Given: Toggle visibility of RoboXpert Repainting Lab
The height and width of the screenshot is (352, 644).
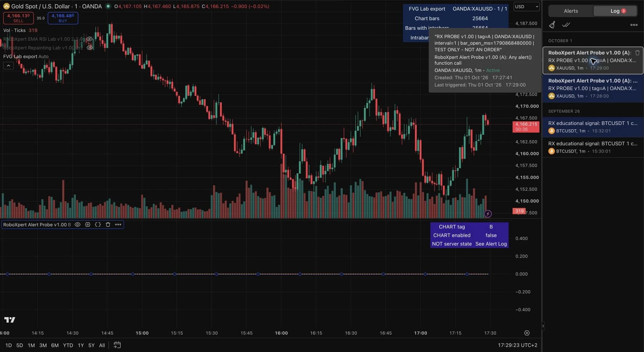Looking at the screenshot, I should (90, 48).
